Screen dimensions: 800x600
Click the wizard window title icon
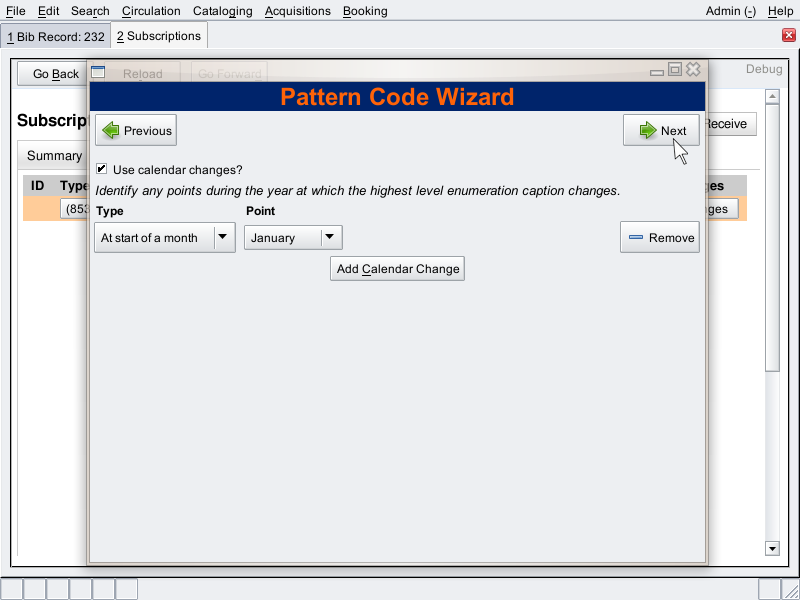coord(98,71)
